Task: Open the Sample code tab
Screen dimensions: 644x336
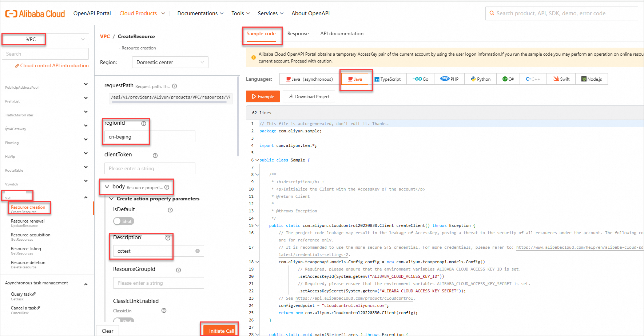Action: (x=261, y=34)
